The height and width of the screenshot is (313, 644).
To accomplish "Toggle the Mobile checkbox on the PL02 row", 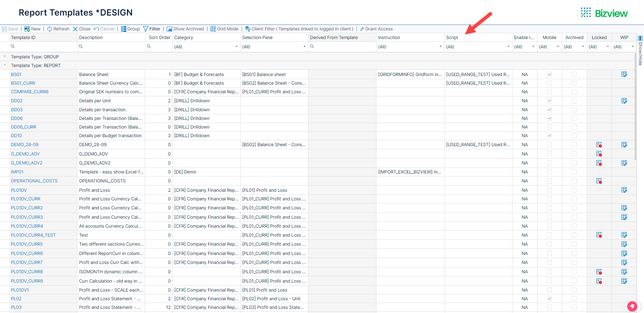I will click(549, 298).
